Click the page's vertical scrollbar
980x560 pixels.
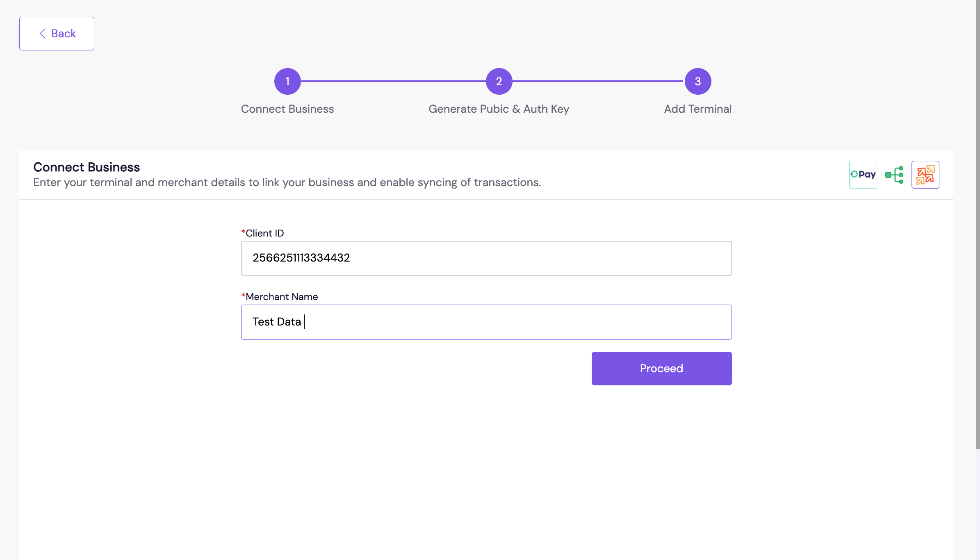pyautogui.click(x=978, y=225)
